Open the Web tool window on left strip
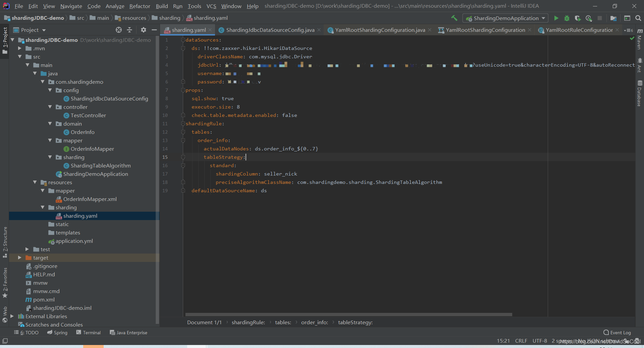 [x=5, y=314]
